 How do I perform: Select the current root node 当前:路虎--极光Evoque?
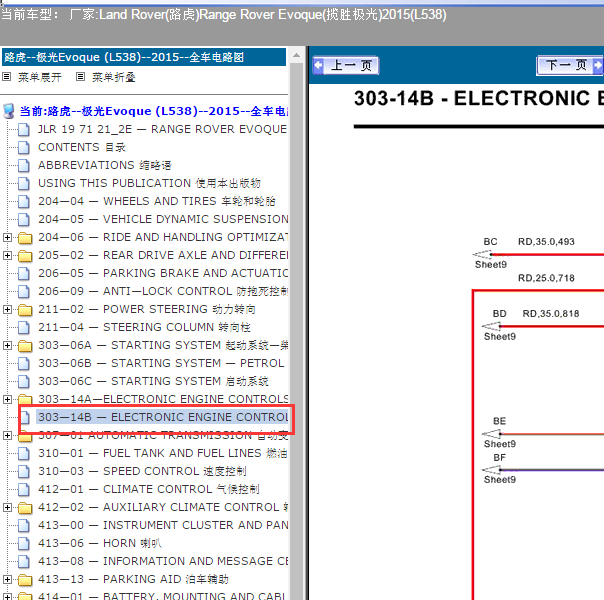click(x=154, y=111)
